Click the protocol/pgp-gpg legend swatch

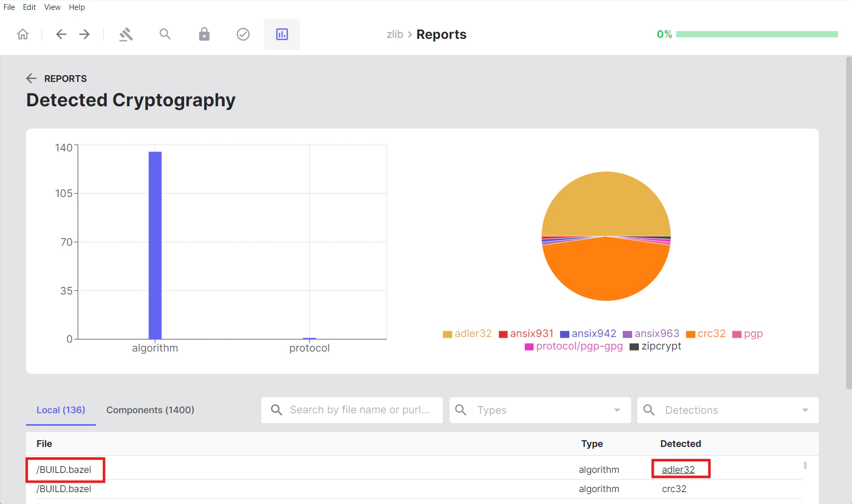529,347
